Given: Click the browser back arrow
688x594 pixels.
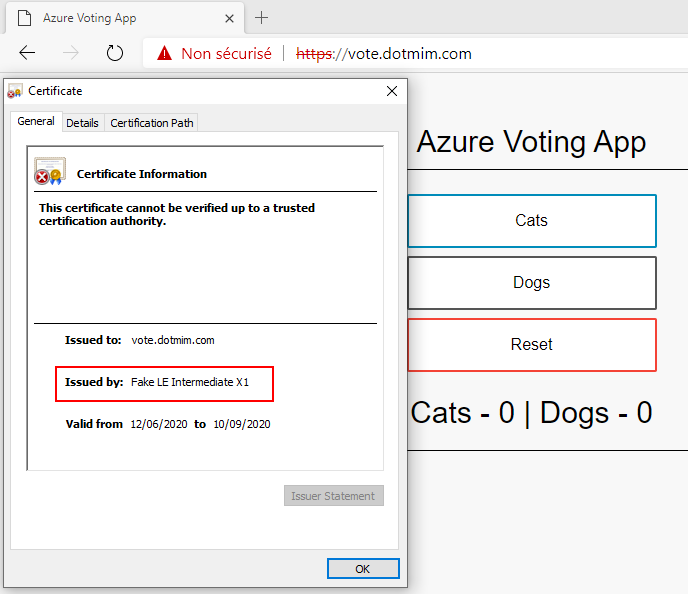Looking at the screenshot, I should [27, 53].
